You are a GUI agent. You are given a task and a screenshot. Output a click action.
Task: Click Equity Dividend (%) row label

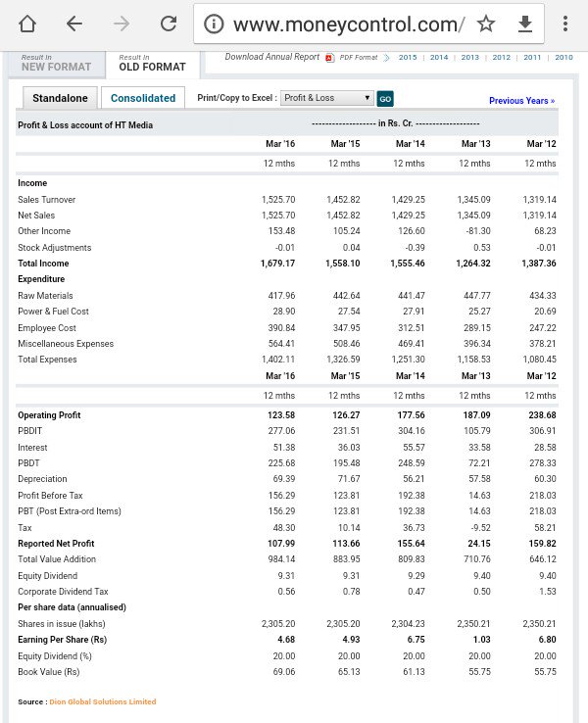click(x=55, y=656)
